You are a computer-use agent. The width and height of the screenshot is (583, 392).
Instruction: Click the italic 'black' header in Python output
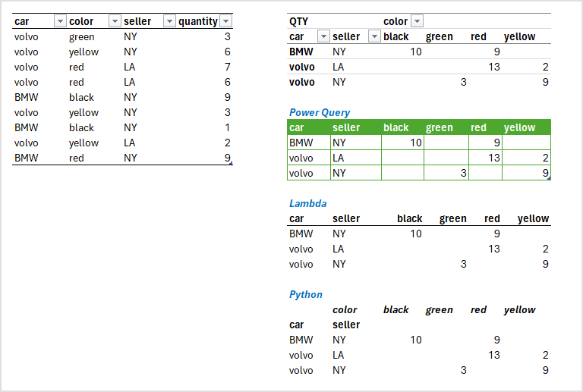(x=396, y=309)
